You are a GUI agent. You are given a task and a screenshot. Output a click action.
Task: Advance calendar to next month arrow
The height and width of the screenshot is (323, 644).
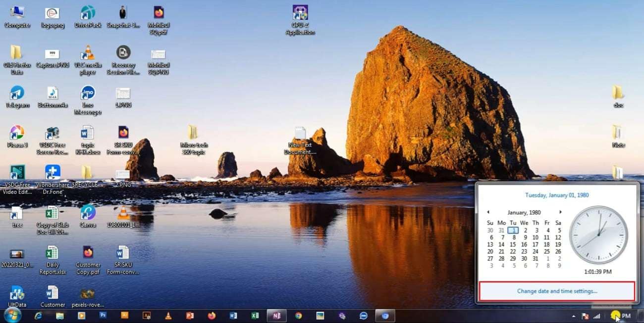[560, 212]
